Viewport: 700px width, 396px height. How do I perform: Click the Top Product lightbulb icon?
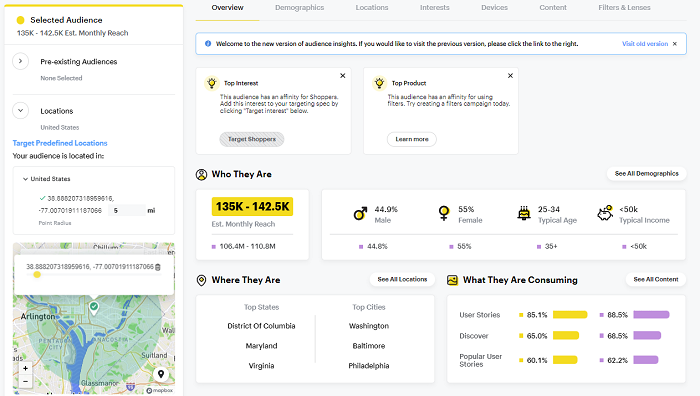click(x=379, y=83)
